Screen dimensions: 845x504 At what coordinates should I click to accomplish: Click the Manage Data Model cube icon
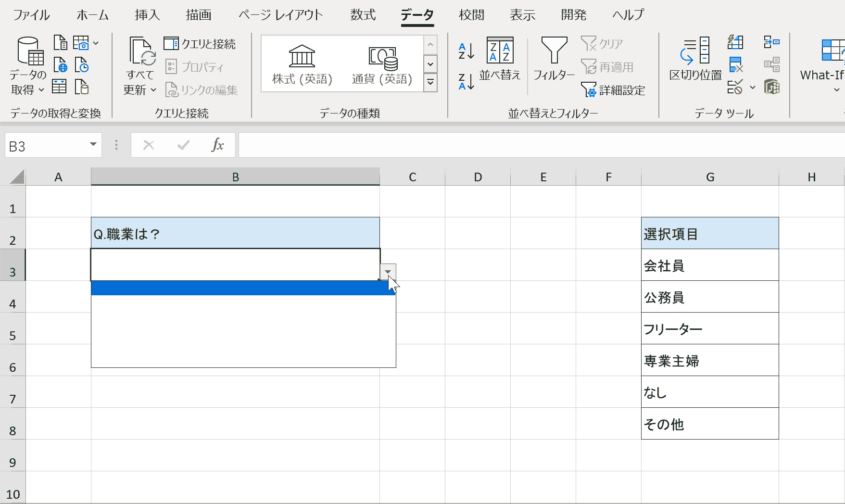[x=772, y=87]
